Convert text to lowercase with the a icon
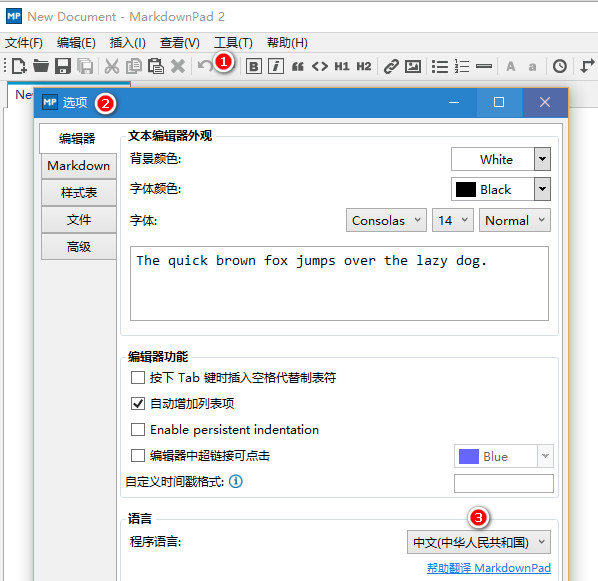This screenshot has height=581, width=598. pos(532,67)
